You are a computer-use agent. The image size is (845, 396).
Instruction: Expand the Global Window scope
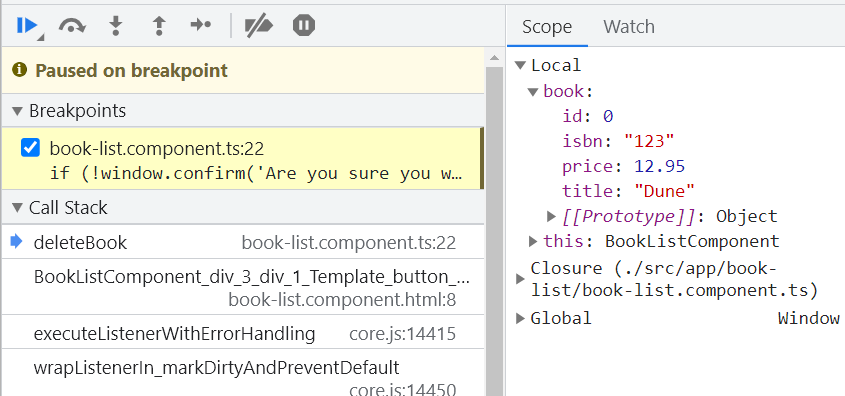point(520,318)
